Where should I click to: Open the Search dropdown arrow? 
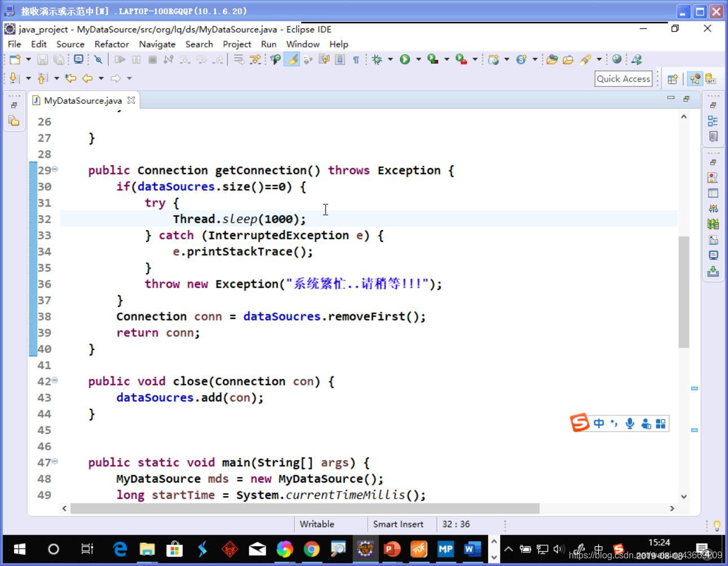[599, 59]
